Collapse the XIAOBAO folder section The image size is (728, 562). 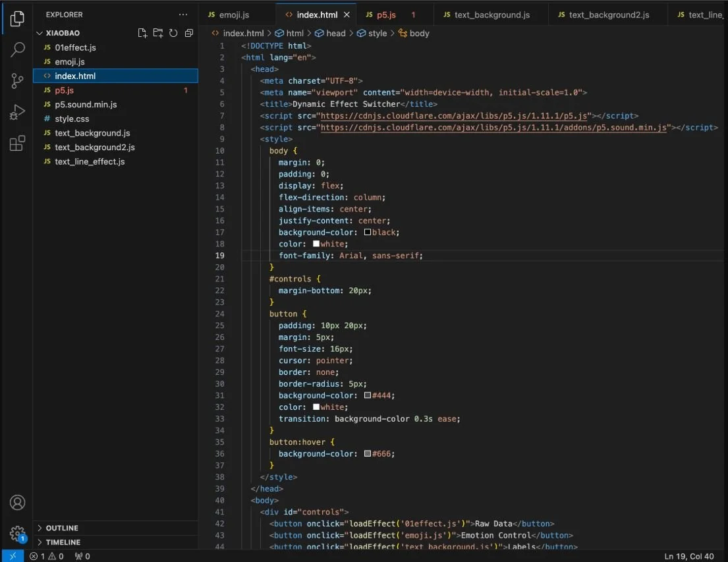63,33
